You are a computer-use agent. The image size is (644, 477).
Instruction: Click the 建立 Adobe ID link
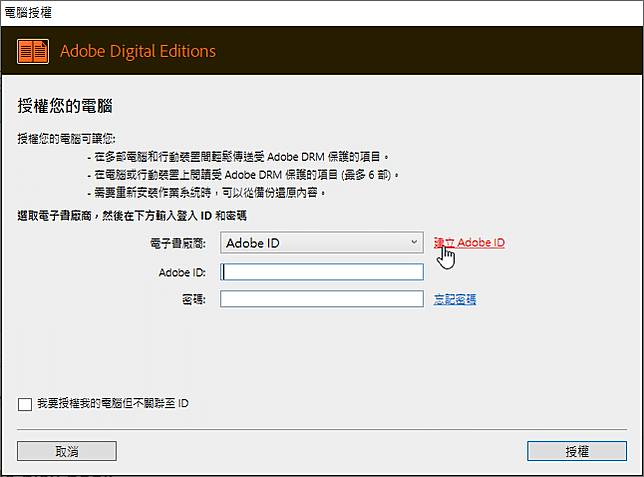pyautogui.click(x=469, y=243)
